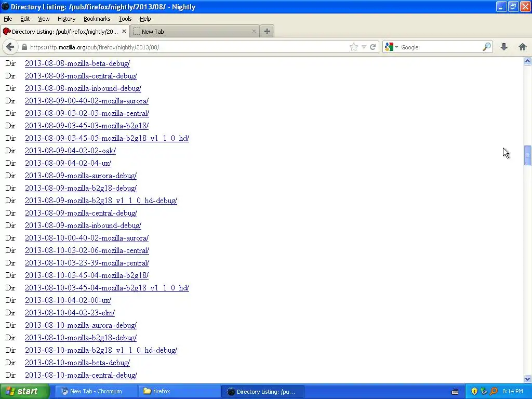Open 2013-08-10-03-45-04-mozilla-b2g18_v1_1_0_hd/ link

pos(107,288)
